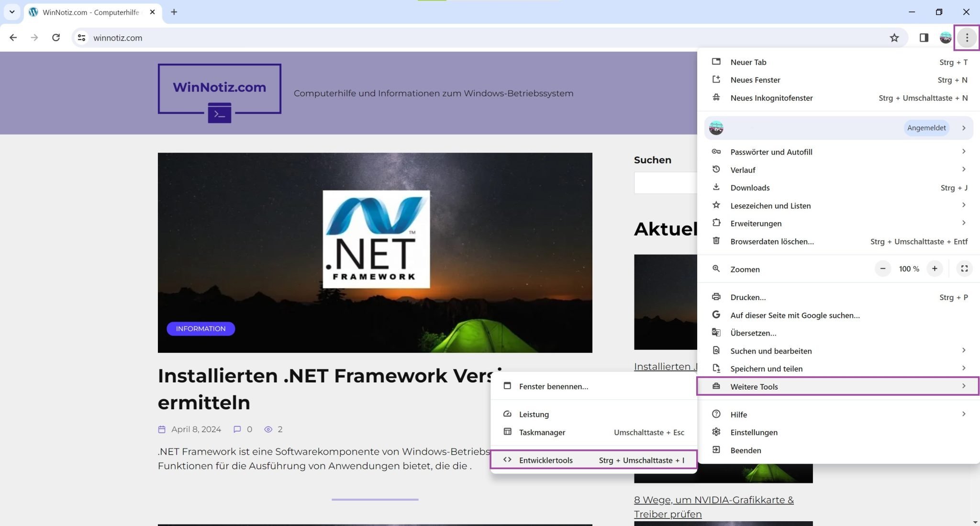Click the profile avatar in the toolbar

coord(946,38)
